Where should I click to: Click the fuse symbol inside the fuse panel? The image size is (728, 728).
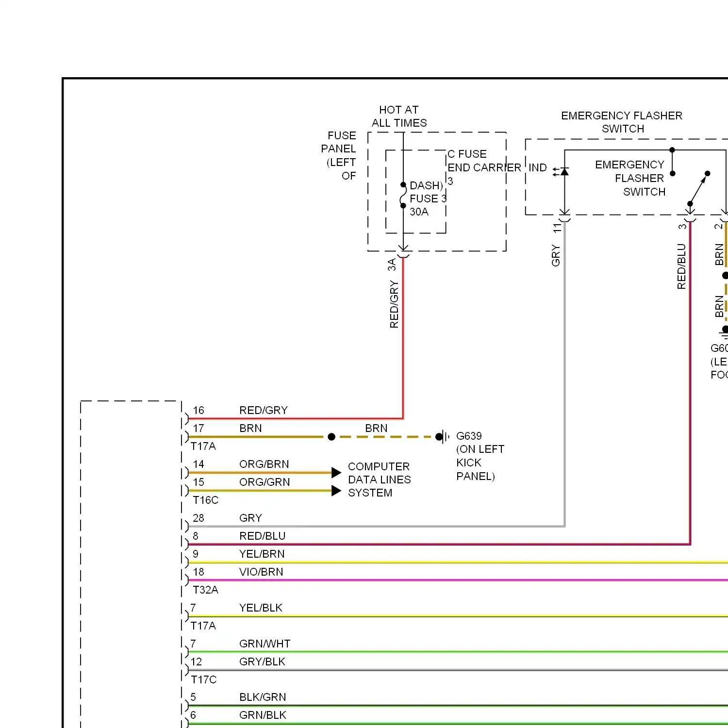403,195
